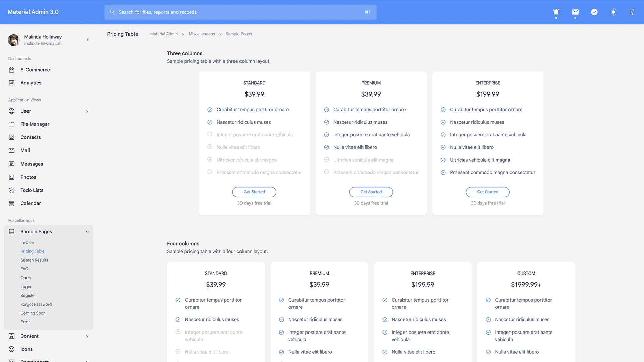Click the $1999.99+ Custom plan price
This screenshot has height=362, width=644.
[526, 285]
